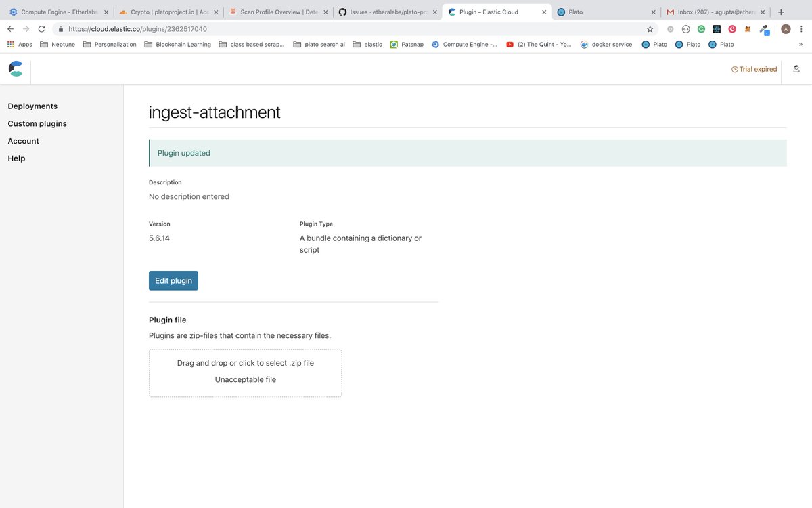812x508 pixels.
Task: Open Custom plugins in the sidebar
Action: 37,124
